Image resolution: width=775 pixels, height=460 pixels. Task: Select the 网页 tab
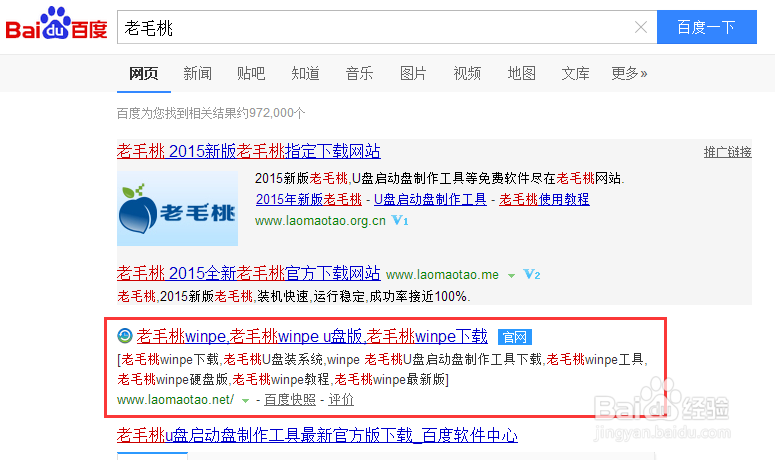coord(144,74)
